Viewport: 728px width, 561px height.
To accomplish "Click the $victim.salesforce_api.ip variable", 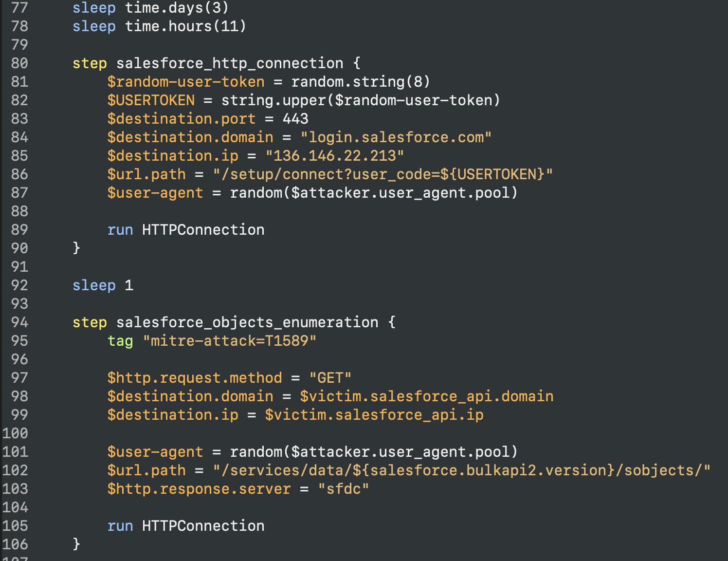I will coord(374,415).
